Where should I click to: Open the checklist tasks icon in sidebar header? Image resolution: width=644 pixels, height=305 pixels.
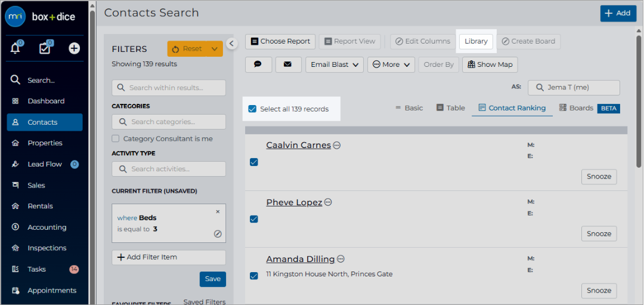point(45,48)
